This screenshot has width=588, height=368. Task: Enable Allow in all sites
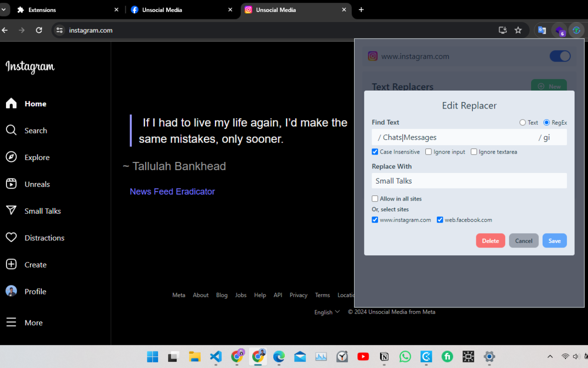click(375, 199)
